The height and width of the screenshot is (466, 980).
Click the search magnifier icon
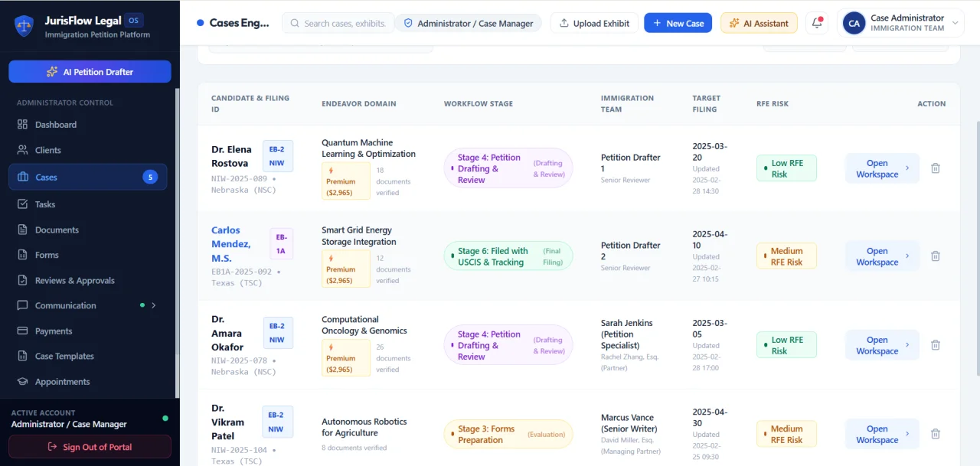click(295, 23)
